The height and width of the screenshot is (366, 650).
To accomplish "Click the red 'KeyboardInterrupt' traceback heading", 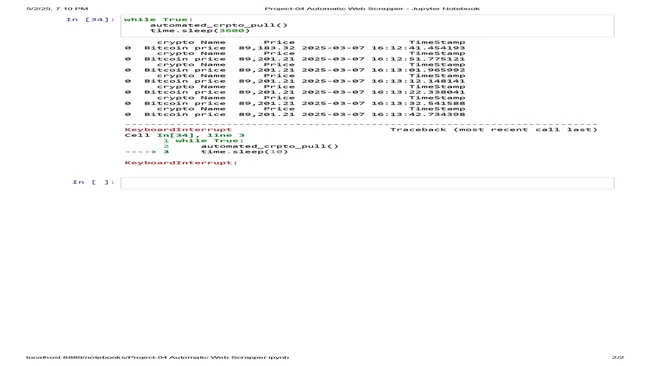I will 178,129.
